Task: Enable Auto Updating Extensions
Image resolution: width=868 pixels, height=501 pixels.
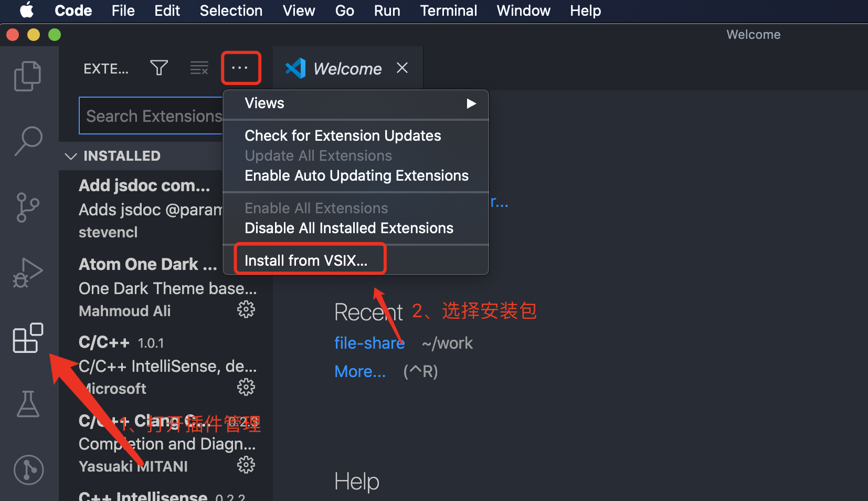Action: [x=356, y=175]
